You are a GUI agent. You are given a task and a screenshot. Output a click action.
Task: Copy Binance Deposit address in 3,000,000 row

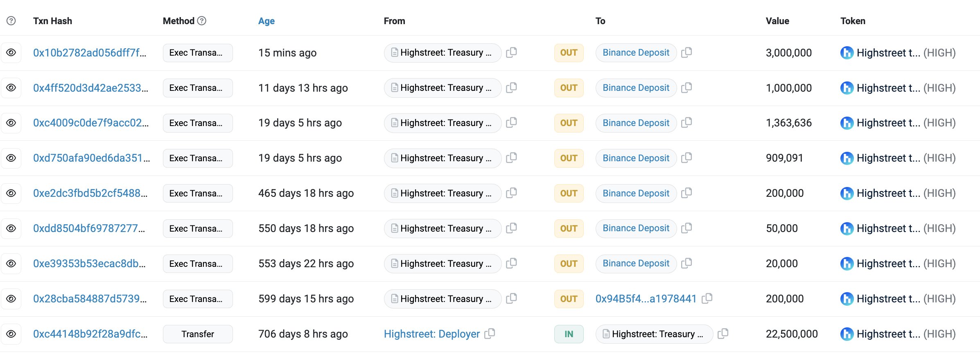(686, 53)
